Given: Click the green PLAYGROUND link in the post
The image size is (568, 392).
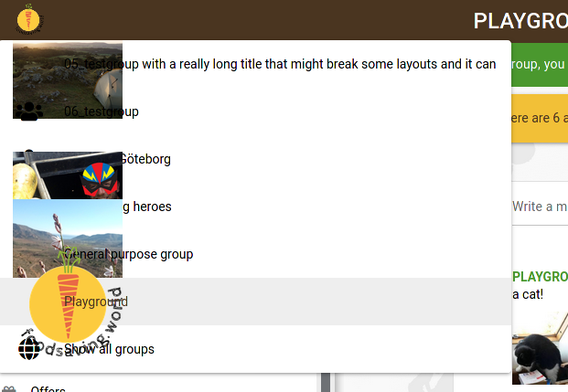Looking at the screenshot, I should [541, 277].
